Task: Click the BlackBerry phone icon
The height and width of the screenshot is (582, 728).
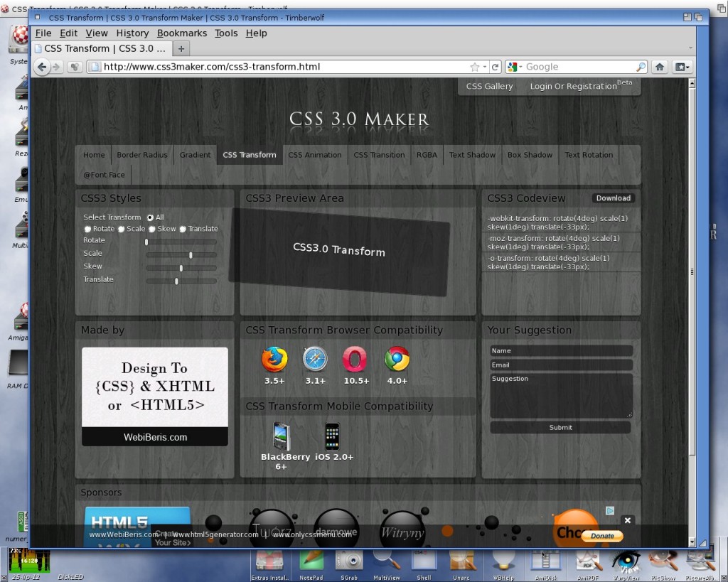Action: click(x=282, y=436)
